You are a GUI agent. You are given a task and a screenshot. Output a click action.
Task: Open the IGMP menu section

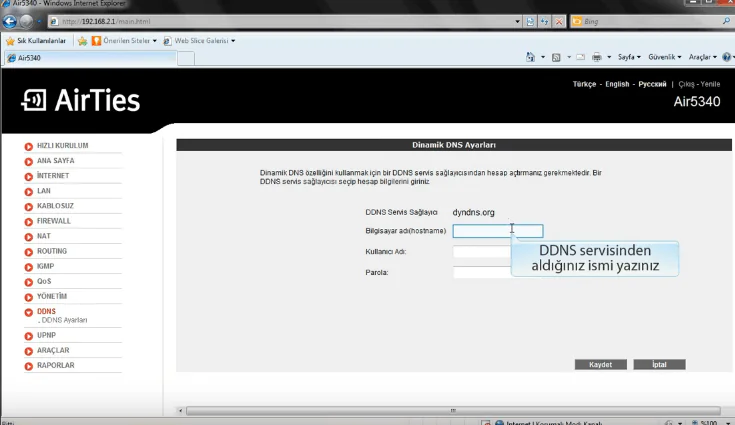(45, 266)
